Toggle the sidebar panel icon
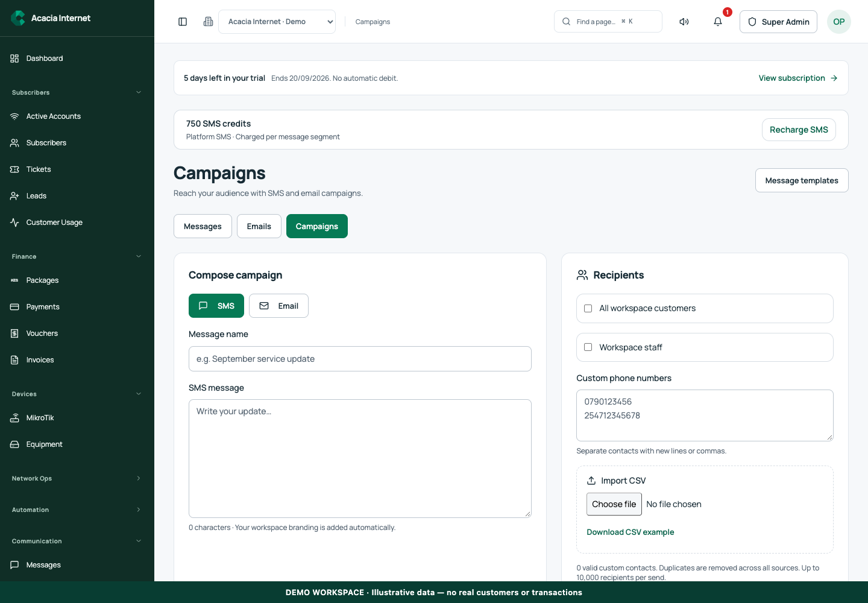The image size is (868, 603). point(183,22)
